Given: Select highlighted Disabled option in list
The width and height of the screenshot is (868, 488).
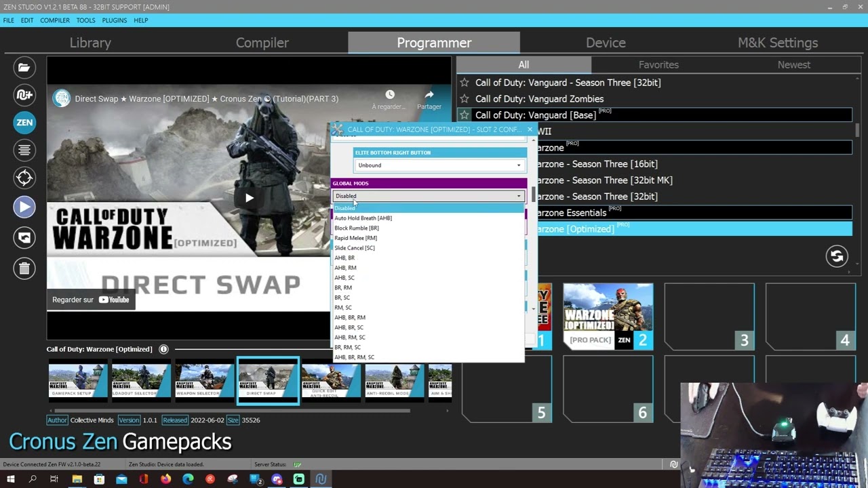Looking at the screenshot, I should 428,208.
